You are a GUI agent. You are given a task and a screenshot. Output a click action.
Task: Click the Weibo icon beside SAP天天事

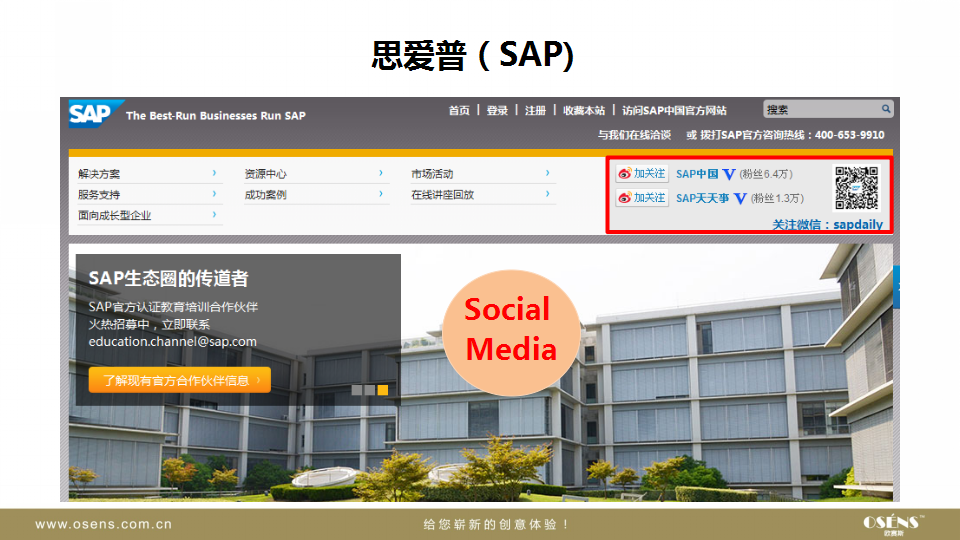pos(624,198)
